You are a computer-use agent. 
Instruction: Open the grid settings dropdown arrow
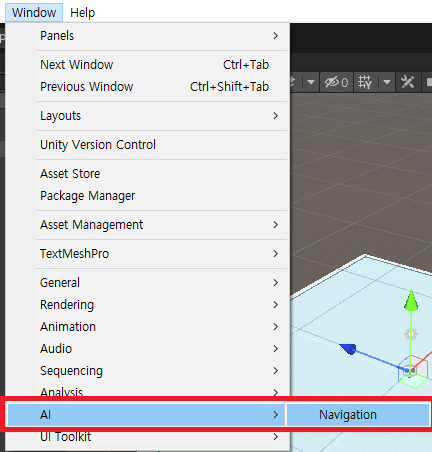[387, 82]
